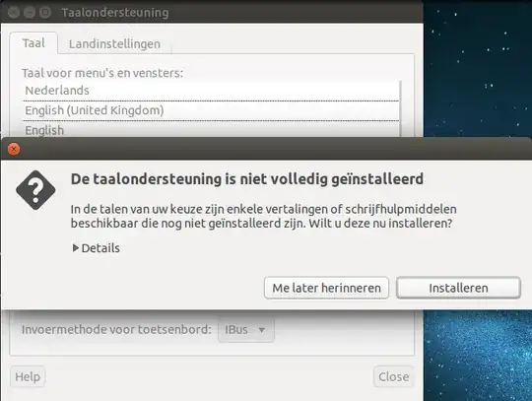Viewport: 532px width, 401px height.
Task: Select English (United Kingdom) language entry
Action: [211, 110]
